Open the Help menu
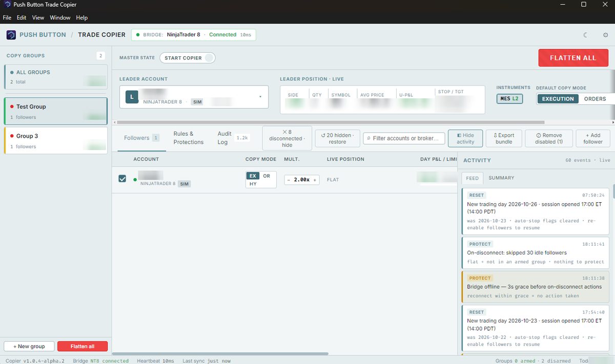The height and width of the screenshot is (364, 615). pos(82,17)
